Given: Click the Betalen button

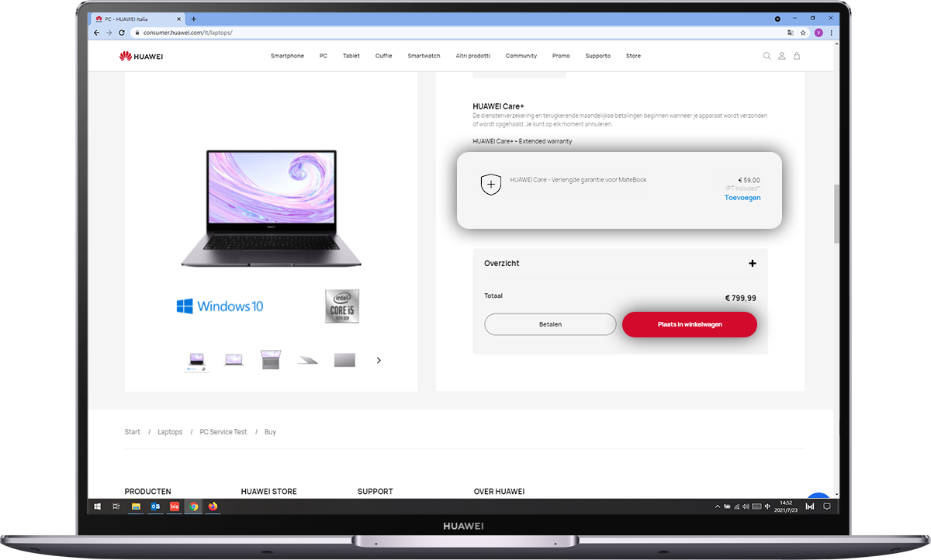Looking at the screenshot, I should (x=550, y=324).
